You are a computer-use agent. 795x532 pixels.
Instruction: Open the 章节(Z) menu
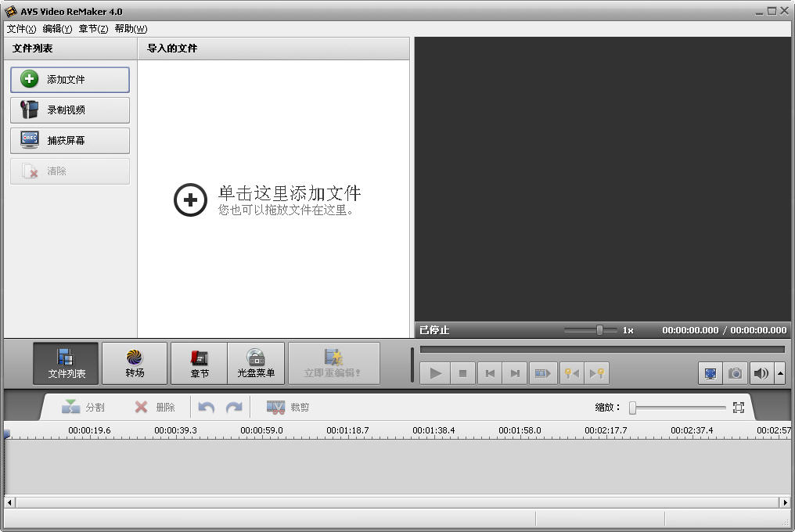pyautogui.click(x=92, y=28)
